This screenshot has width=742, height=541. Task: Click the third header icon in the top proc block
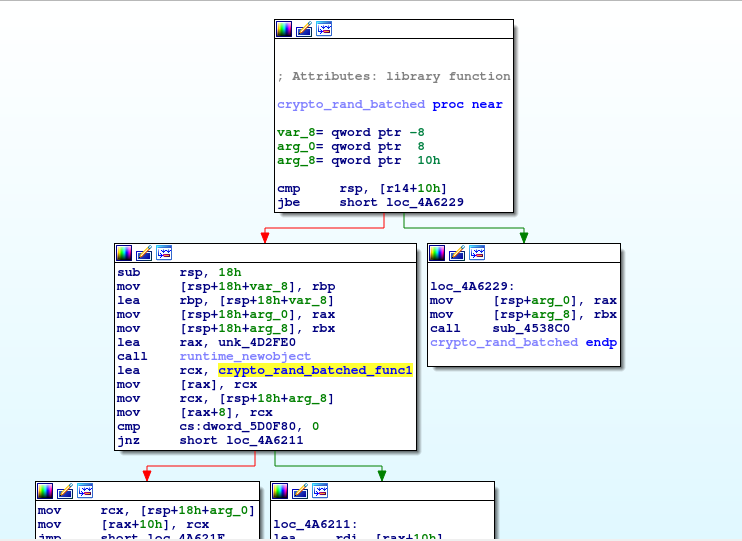(x=324, y=29)
